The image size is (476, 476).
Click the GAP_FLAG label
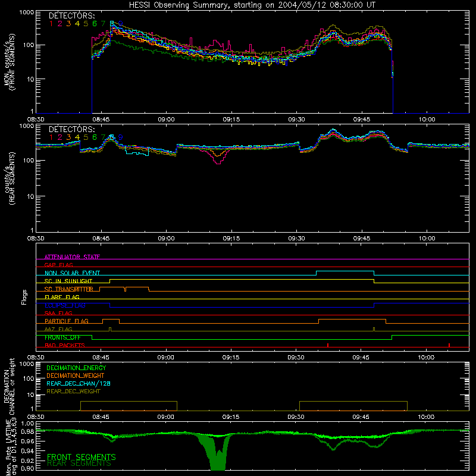click(58, 265)
